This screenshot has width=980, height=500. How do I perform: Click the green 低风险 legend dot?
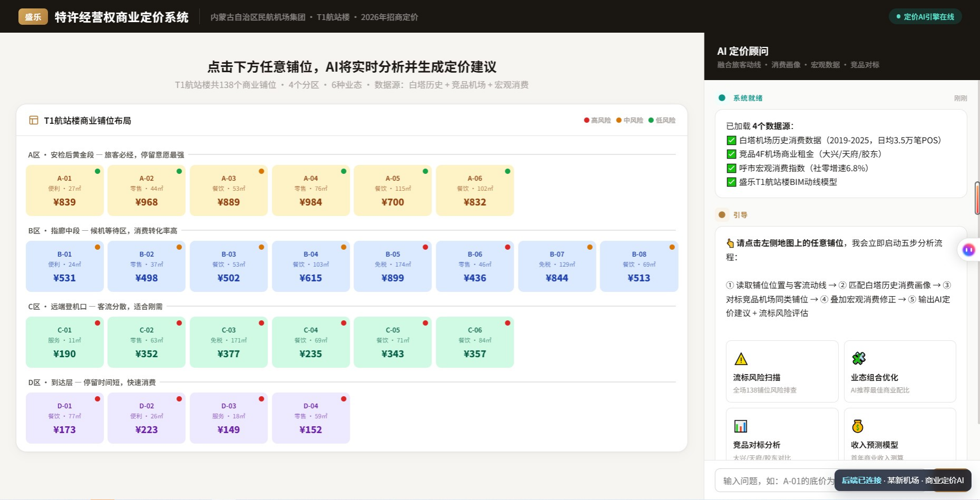coord(651,120)
